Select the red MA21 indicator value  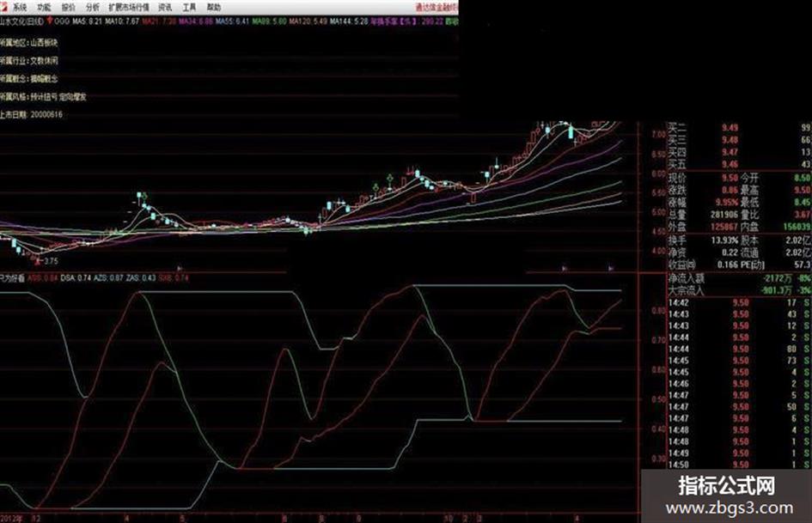(160, 21)
